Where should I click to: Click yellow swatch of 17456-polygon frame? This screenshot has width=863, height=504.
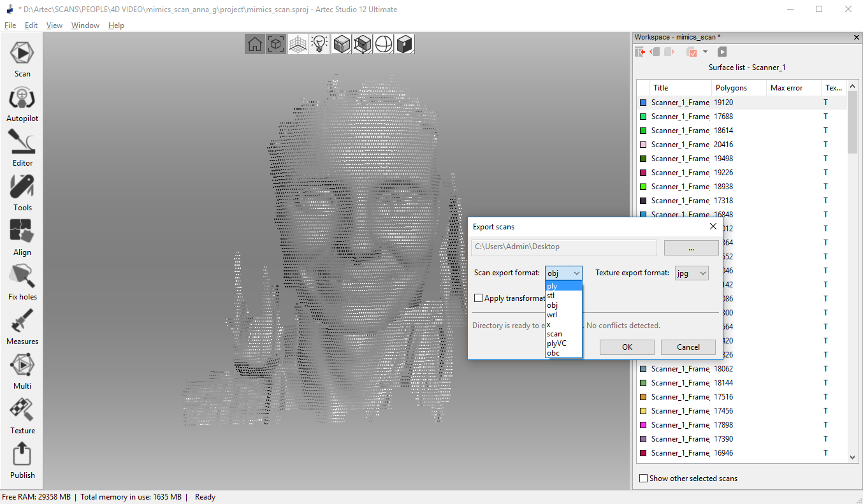643,411
